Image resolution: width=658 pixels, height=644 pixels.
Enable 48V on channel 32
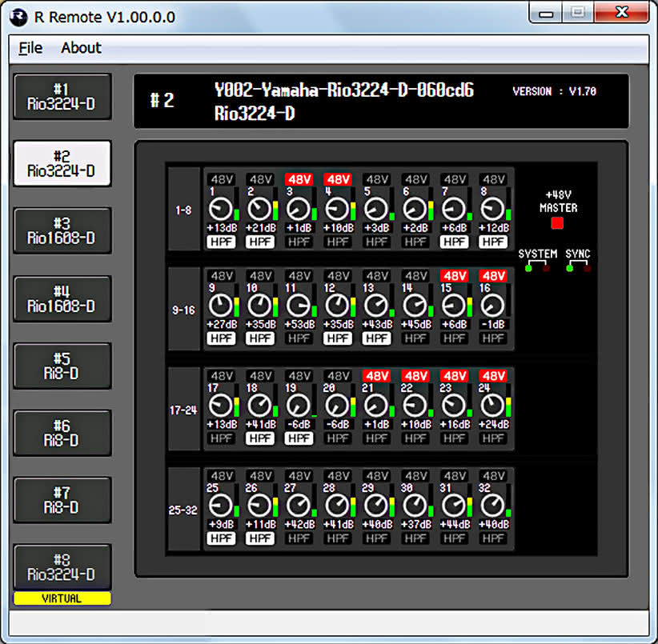(x=493, y=476)
